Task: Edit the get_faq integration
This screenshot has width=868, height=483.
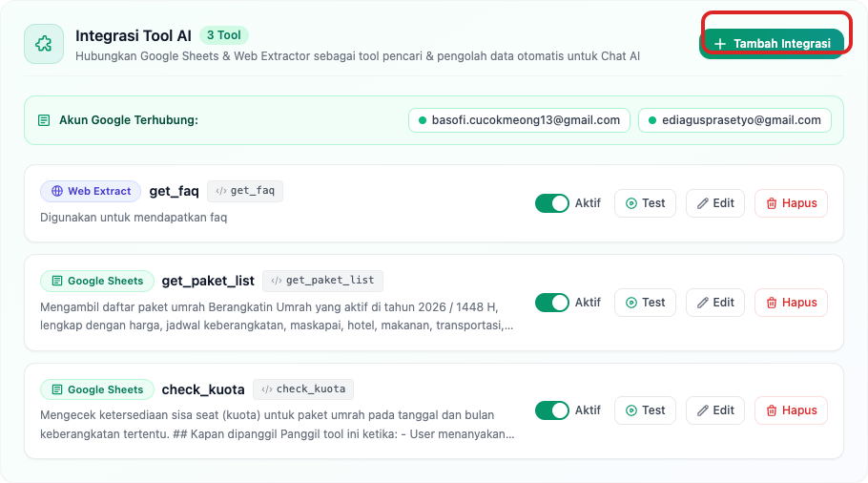Action: pyautogui.click(x=715, y=203)
